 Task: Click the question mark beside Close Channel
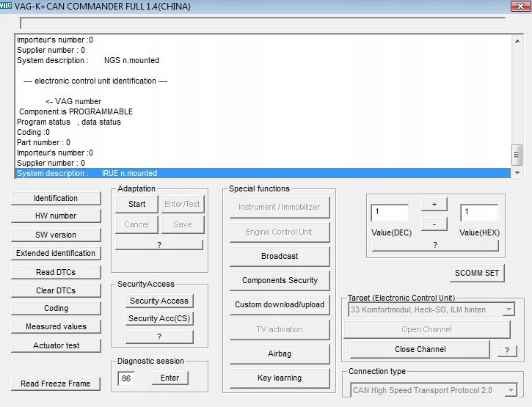[507, 351]
